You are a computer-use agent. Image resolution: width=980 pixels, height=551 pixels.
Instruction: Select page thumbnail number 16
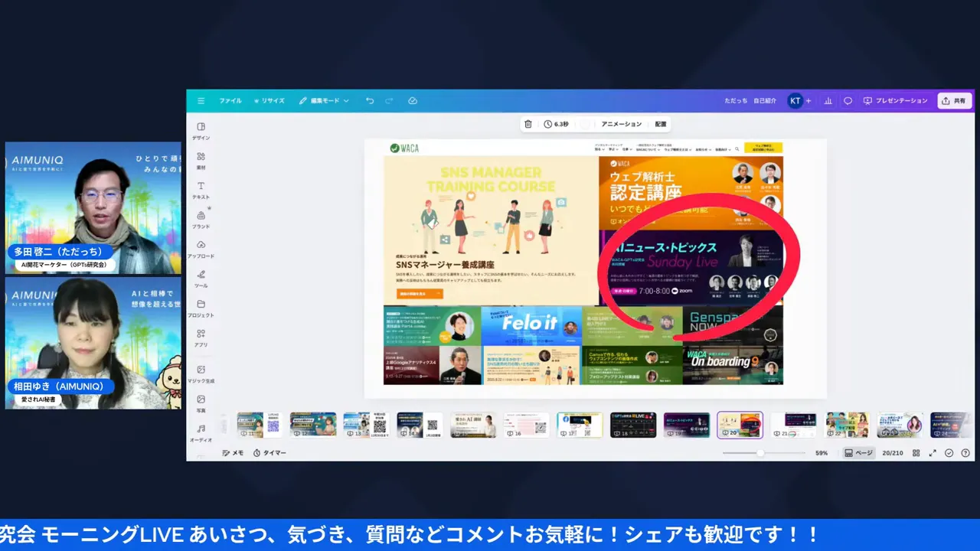click(x=526, y=425)
